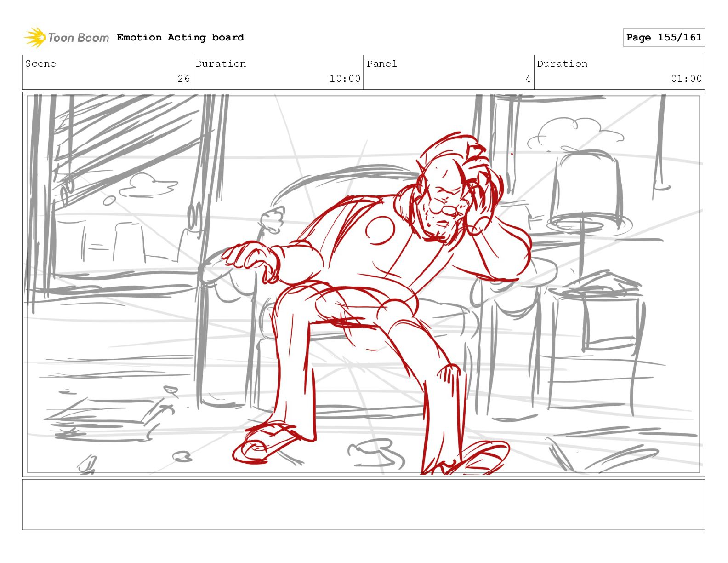Click panel number '4'
The width and height of the screenshot is (728, 563).
tap(528, 79)
